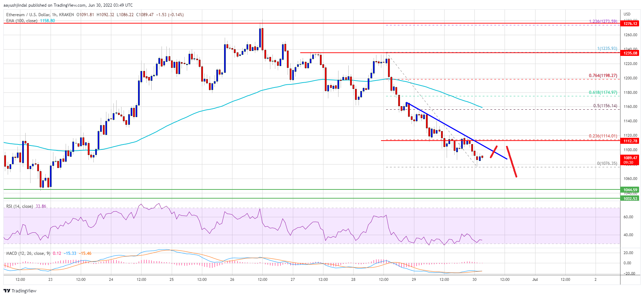This screenshot has height=297, width=644.
Task: Select the RSI (14, close) indicator legend
Action: [20, 206]
